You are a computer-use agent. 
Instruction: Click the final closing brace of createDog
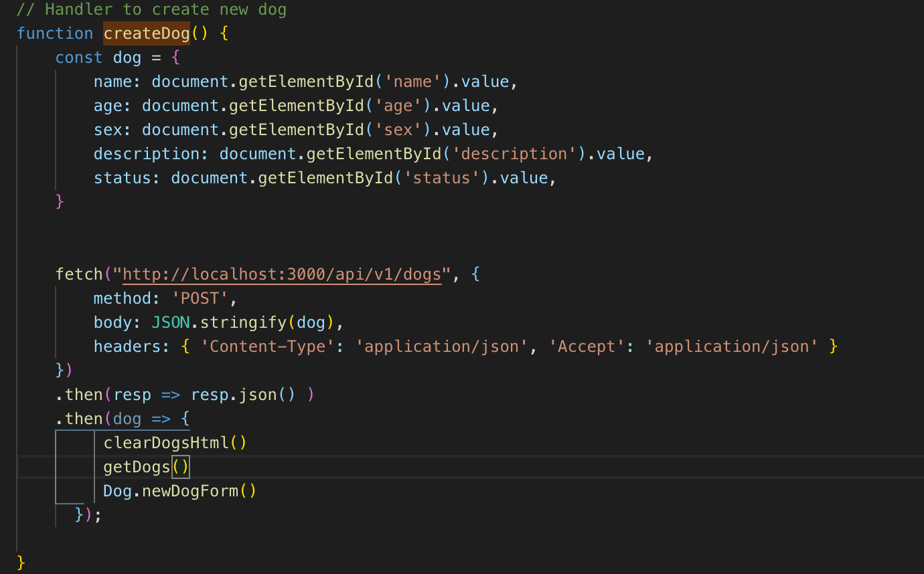pos(19,563)
